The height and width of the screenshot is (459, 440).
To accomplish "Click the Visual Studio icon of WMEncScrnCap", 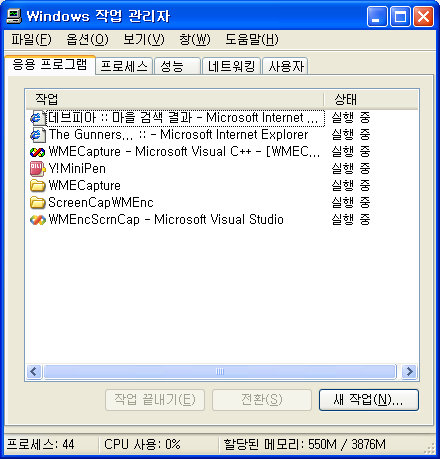I will coord(37,220).
